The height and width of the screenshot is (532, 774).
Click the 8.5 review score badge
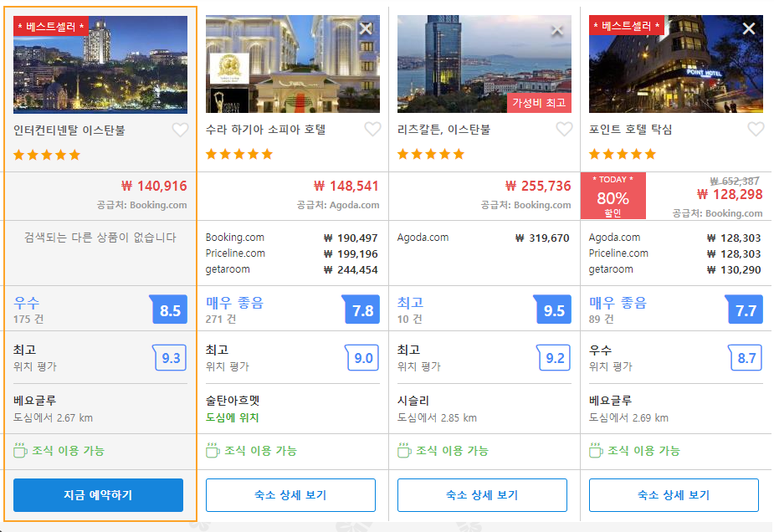(x=169, y=309)
